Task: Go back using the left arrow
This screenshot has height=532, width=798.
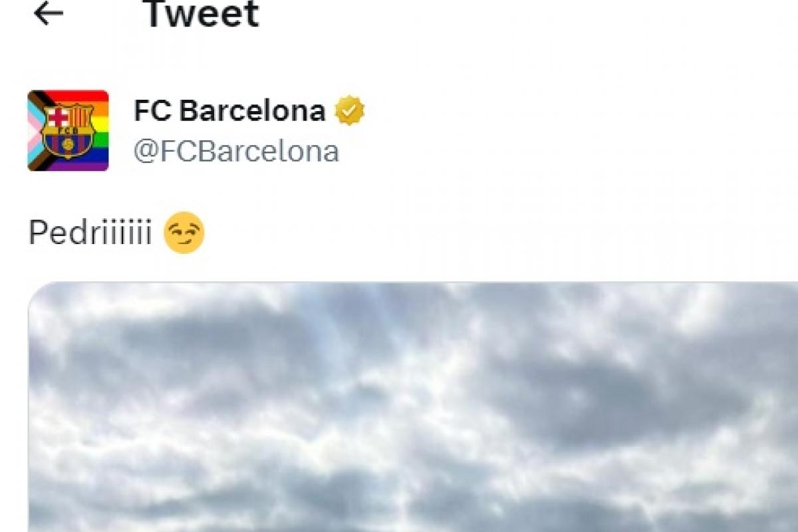Action: [48, 13]
